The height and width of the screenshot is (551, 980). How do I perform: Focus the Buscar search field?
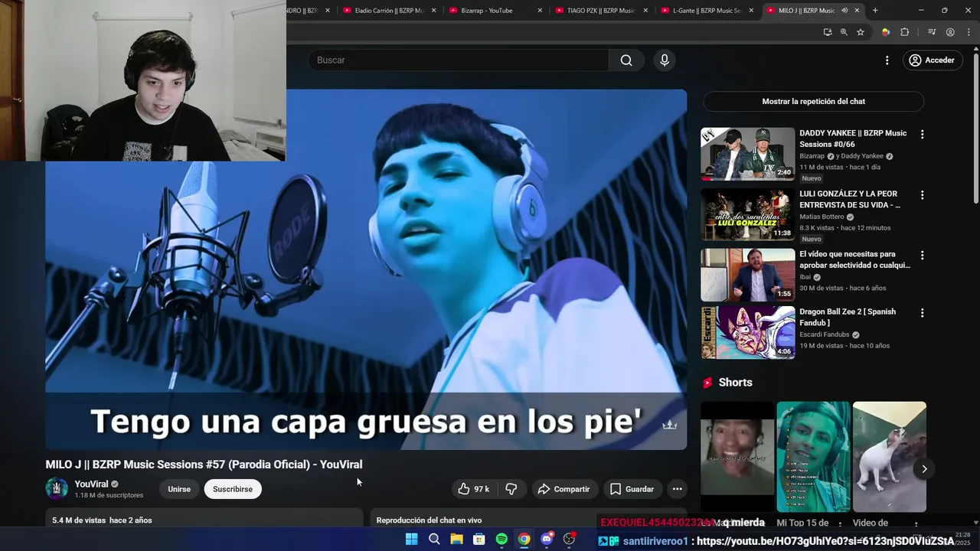tap(459, 60)
